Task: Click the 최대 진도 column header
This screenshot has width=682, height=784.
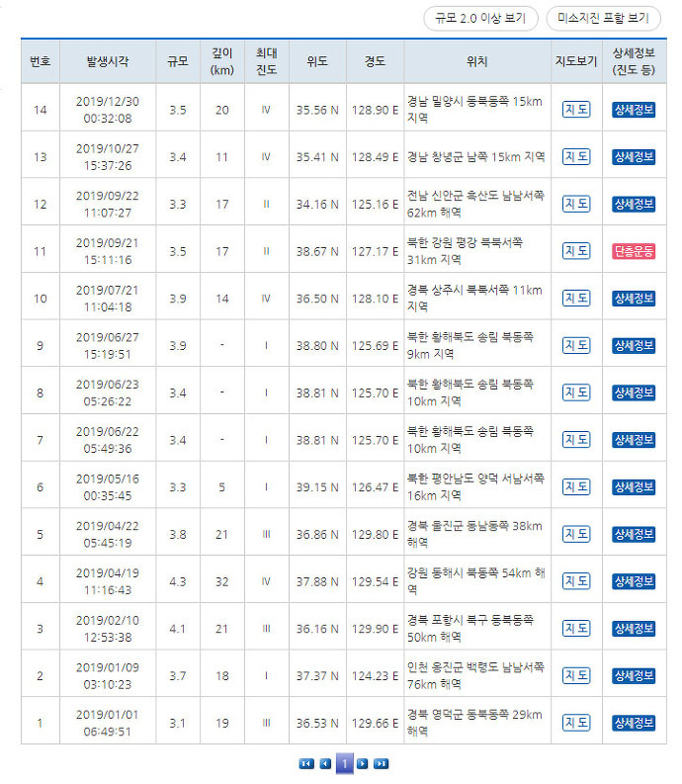Action: click(267, 61)
